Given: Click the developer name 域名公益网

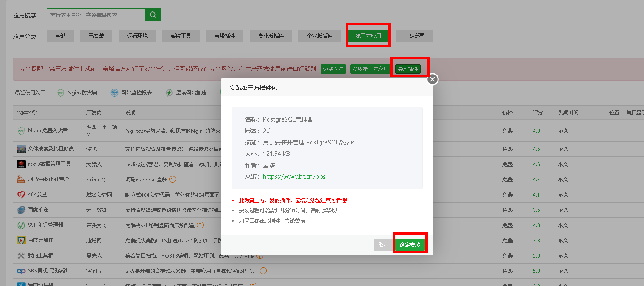Looking at the screenshot, I should [99, 194].
